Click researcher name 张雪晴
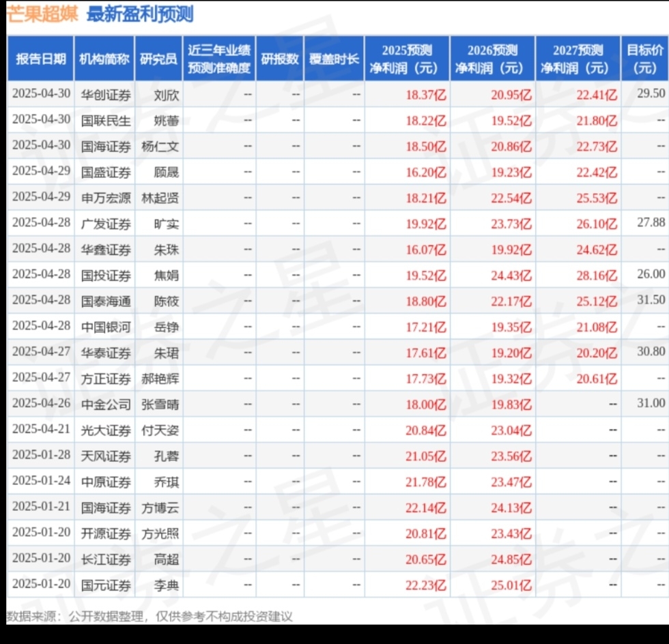The width and height of the screenshot is (669, 644). pyautogui.click(x=160, y=405)
